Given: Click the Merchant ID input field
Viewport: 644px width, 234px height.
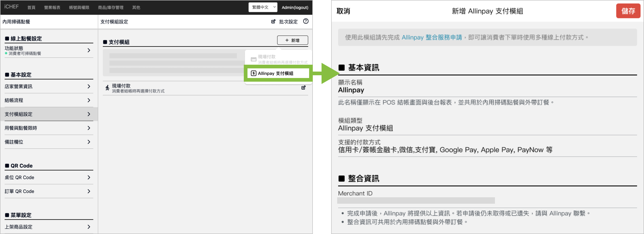Looking at the screenshot, I should tap(416, 201).
